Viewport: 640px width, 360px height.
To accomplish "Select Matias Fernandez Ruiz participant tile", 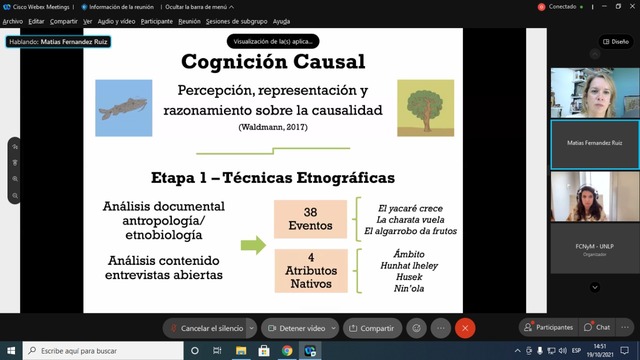I will (x=595, y=144).
